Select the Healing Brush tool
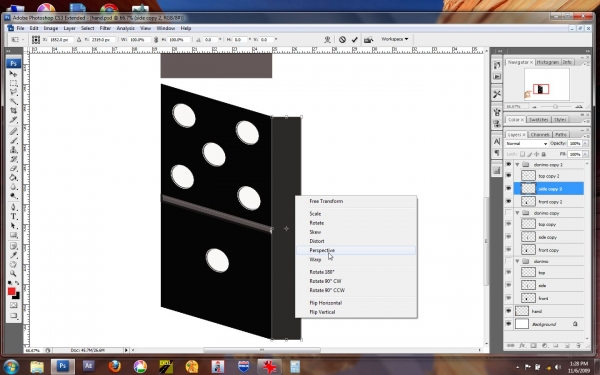 [x=13, y=132]
